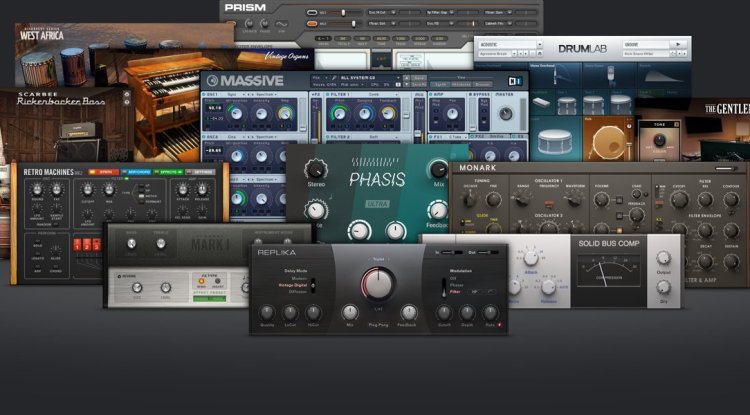The image size is (750, 415).
Task: Toggle the orange lit switch in Prism
Action: click(312, 23)
